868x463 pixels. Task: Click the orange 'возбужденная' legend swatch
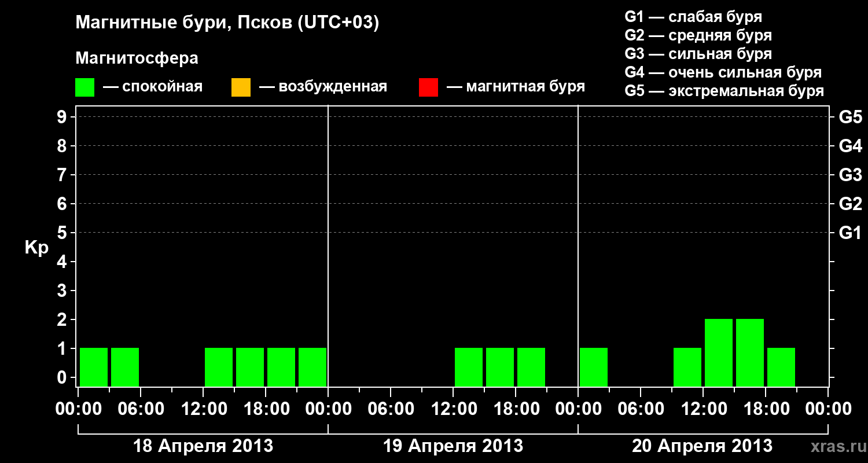point(241,87)
